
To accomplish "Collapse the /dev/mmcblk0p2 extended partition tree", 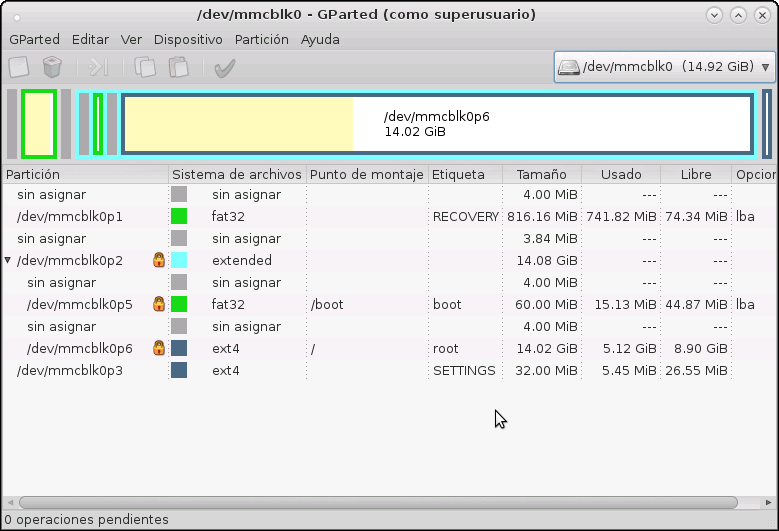I will click(8, 260).
